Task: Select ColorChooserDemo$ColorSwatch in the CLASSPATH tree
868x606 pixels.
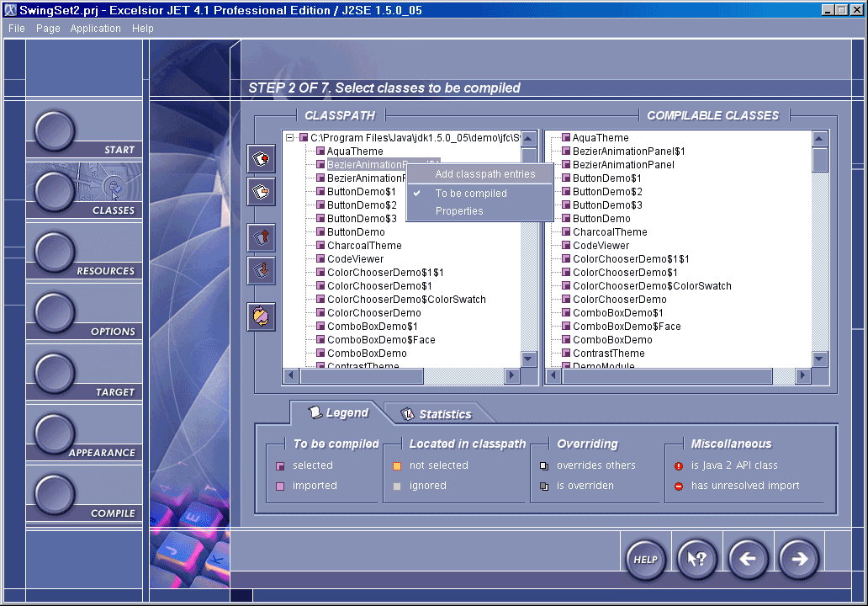Action: tap(406, 299)
